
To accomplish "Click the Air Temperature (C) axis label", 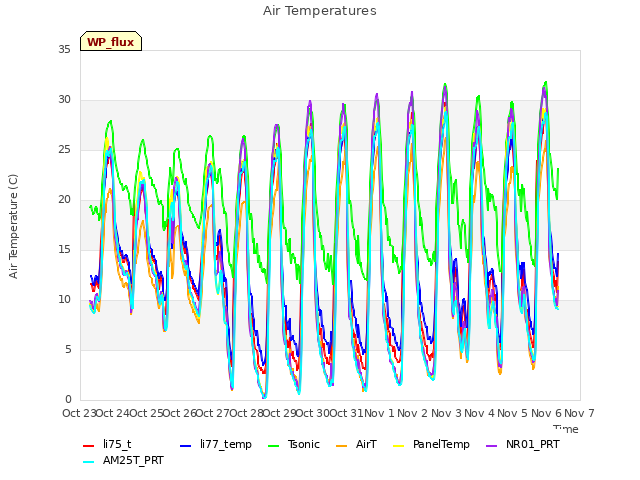I will [x=13, y=226].
